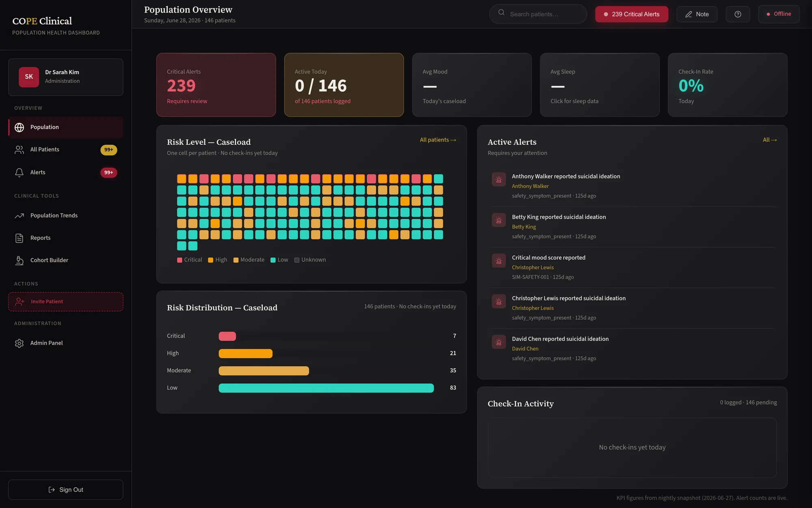Image resolution: width=812 pixels, height=508 pixels.
Task: Click the Invite Patient button
Action: click(65, 302)
